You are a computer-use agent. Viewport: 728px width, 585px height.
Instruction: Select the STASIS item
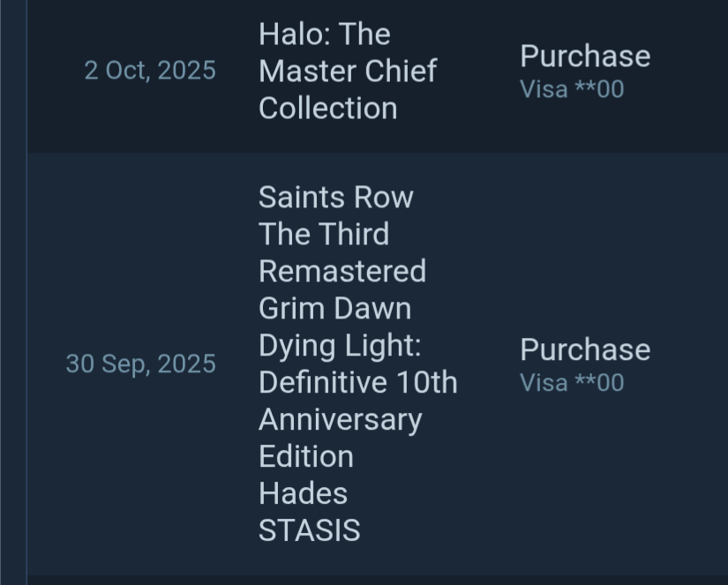tap(309, 530)
